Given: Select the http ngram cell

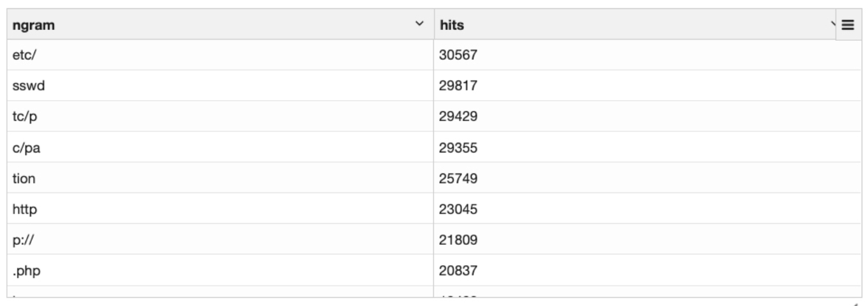Looking at the screenshot, I should [x=221, y=208].
